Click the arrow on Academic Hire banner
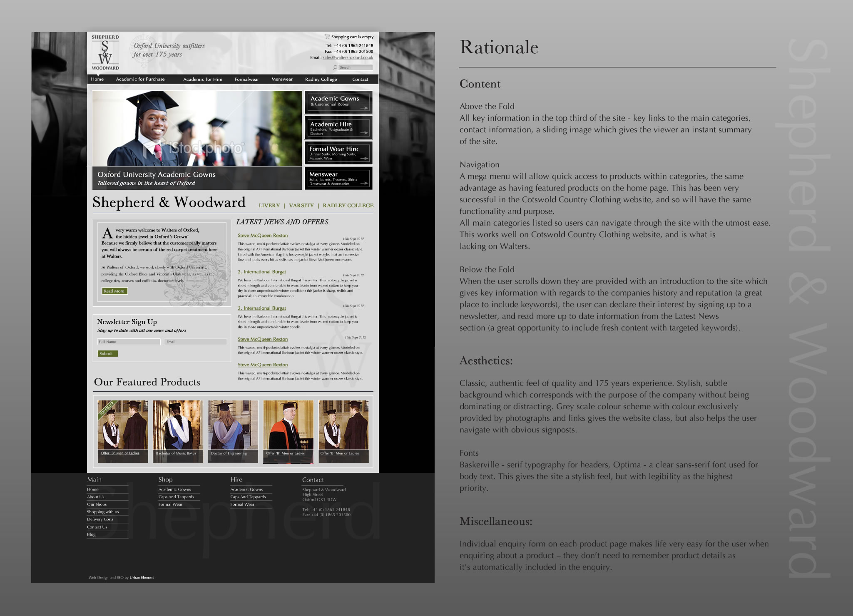 coord(364,133)
